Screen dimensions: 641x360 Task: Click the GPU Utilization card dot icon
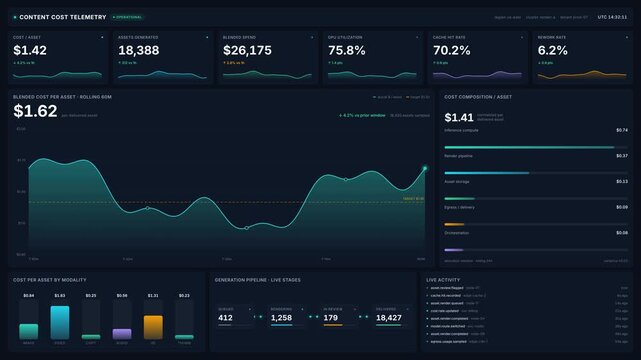[x=417, y=37]
